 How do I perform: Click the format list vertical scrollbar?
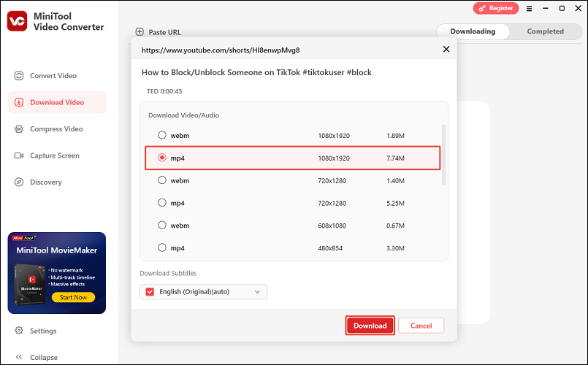click(x=443, y=155)
